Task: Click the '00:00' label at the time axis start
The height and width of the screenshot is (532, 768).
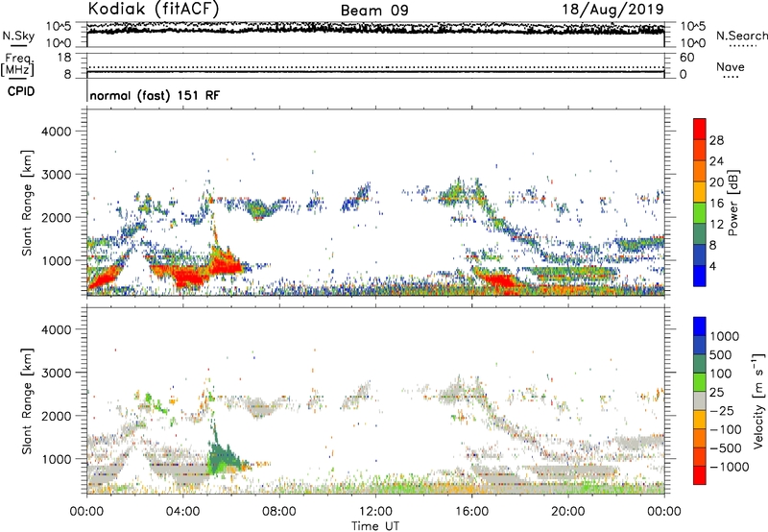Action: pyautogui.click(x=86, y=512)
